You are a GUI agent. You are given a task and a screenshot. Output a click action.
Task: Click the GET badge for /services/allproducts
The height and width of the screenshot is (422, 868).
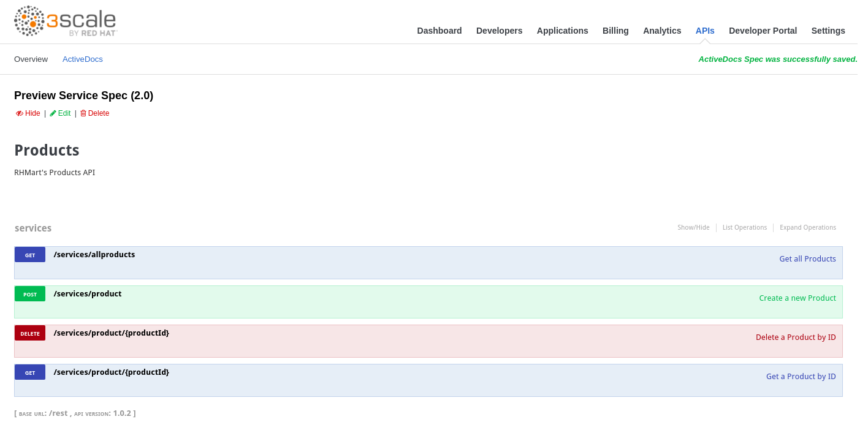[x=30, y=255]
